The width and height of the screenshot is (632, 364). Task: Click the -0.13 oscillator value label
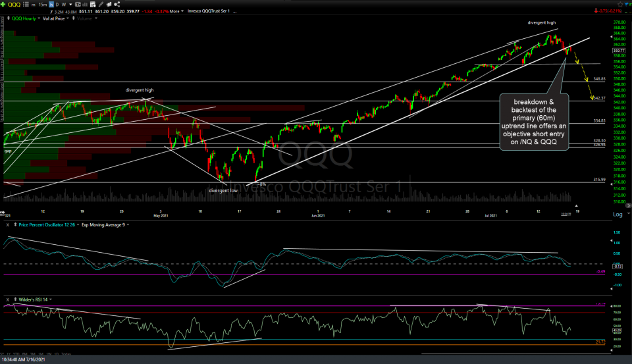618,267
